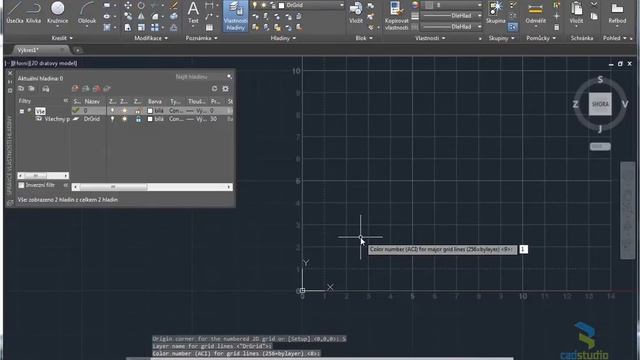Screen dimensions: 640x360
Task: Click ViewCube Z west direction
Action: [x=576, y=104]
